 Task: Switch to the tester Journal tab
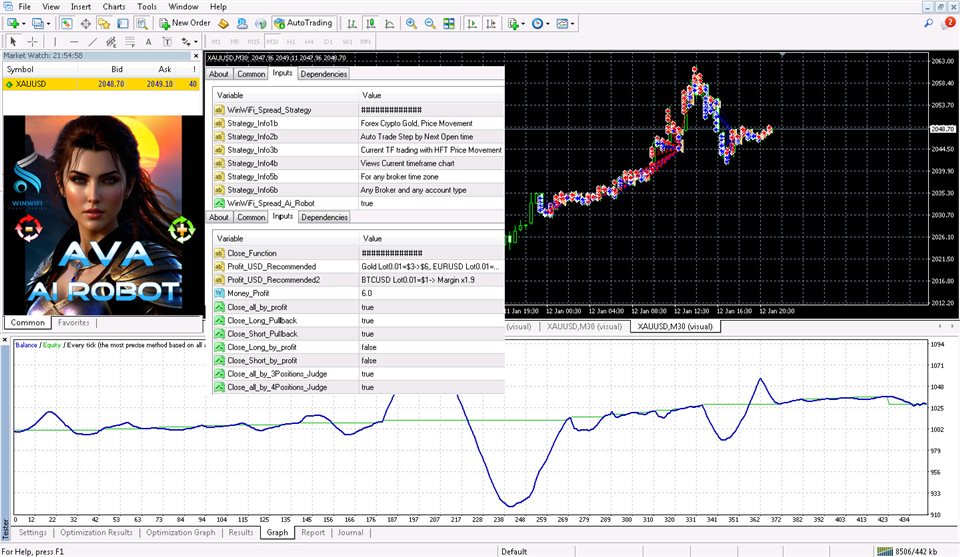click(350, 533)
